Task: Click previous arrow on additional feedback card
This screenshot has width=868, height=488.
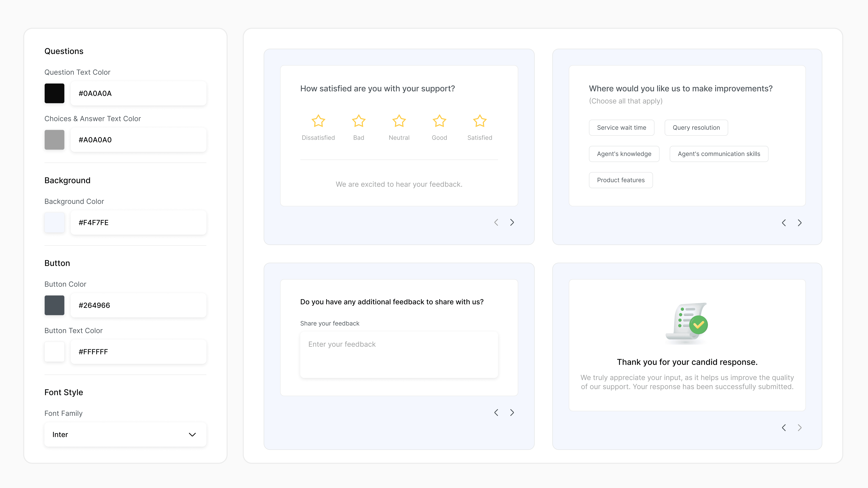Action: pyautogui.click(x=496, y=413)
